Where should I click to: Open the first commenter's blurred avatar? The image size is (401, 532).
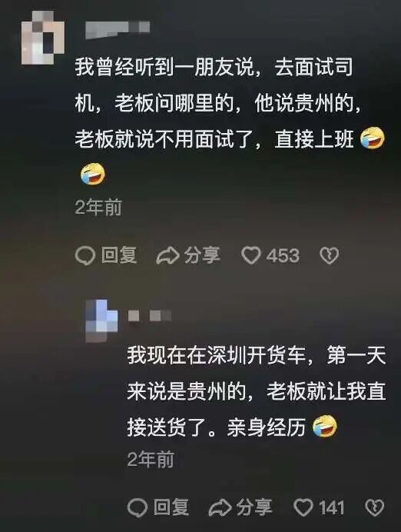click(x=43, y=38)
